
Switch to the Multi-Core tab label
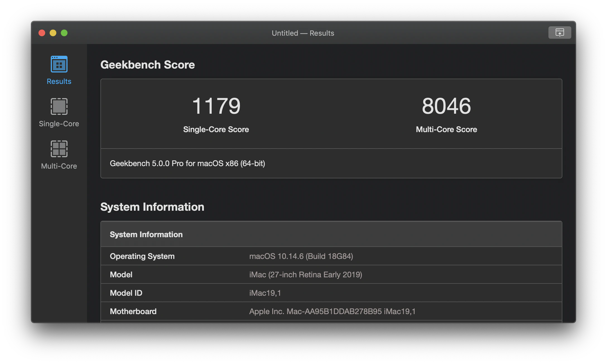[59, 166]
